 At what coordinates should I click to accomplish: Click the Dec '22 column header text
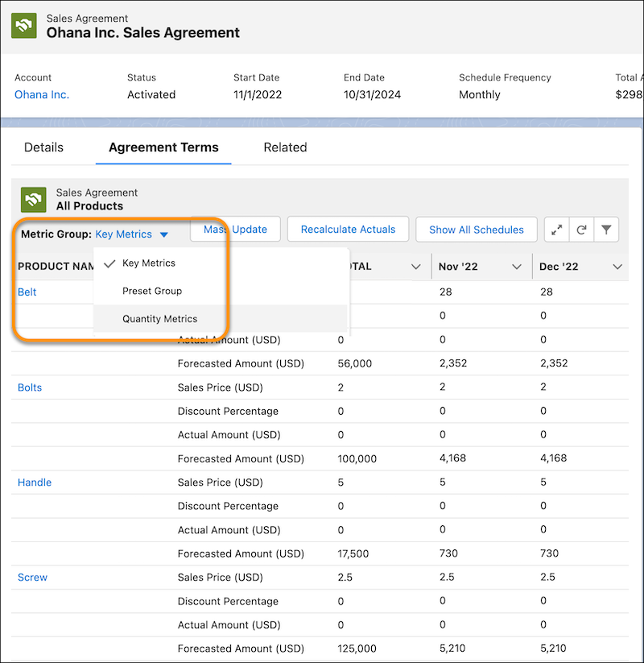(x=559, y=267)
